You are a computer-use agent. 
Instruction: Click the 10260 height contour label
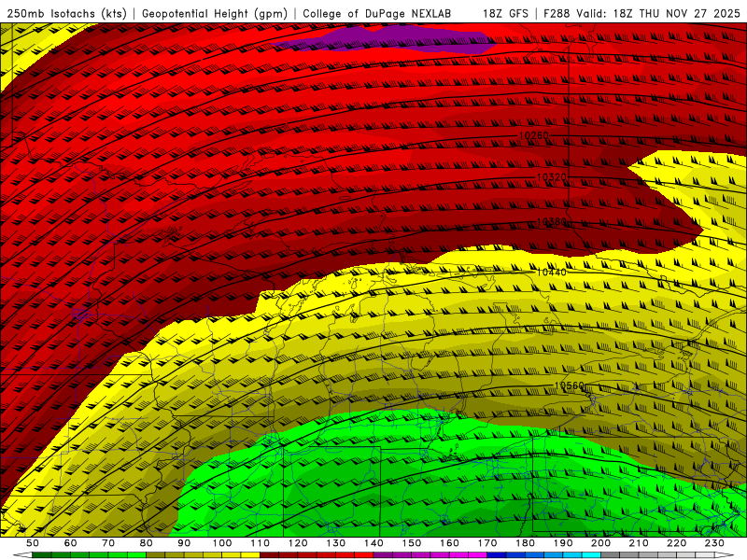(533, 135)
